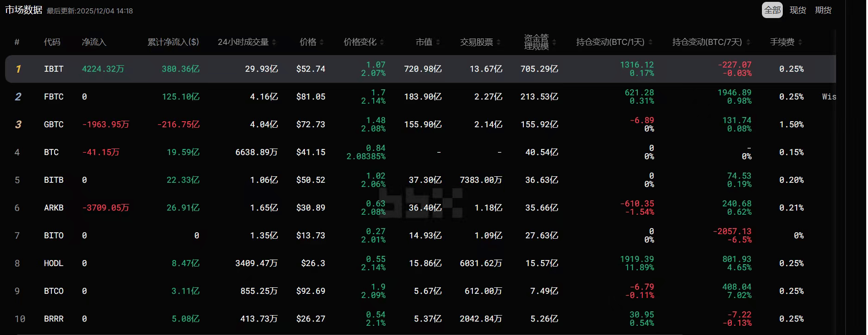The image size is (868, 335).
Task: Select the 全部 filter tab
Action: [772, 10]
